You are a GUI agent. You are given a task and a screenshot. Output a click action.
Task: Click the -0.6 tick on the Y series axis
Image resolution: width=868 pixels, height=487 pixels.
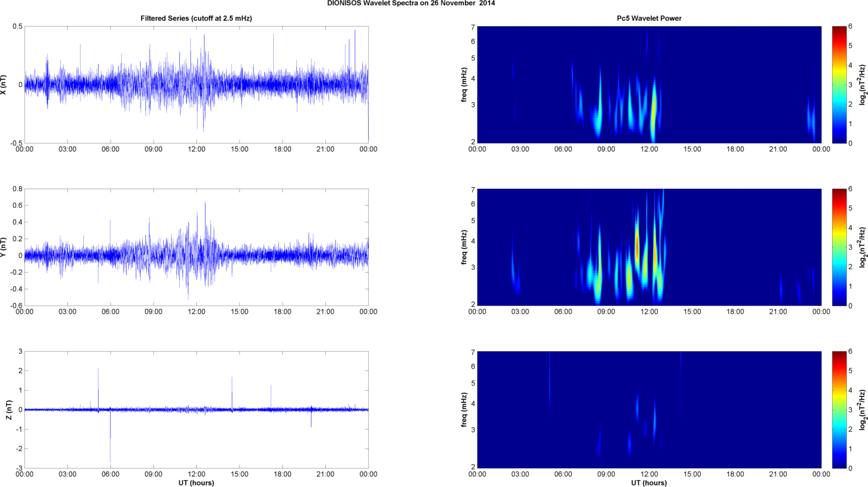click(16, 306)
